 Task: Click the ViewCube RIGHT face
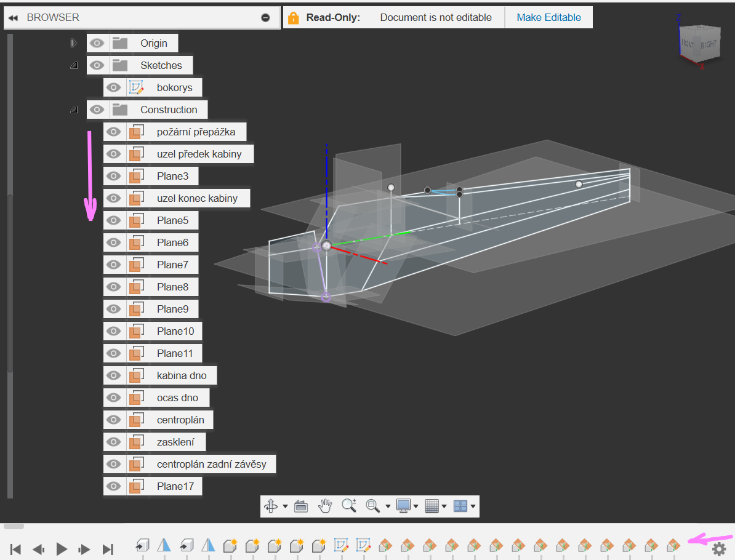(708, 44)
